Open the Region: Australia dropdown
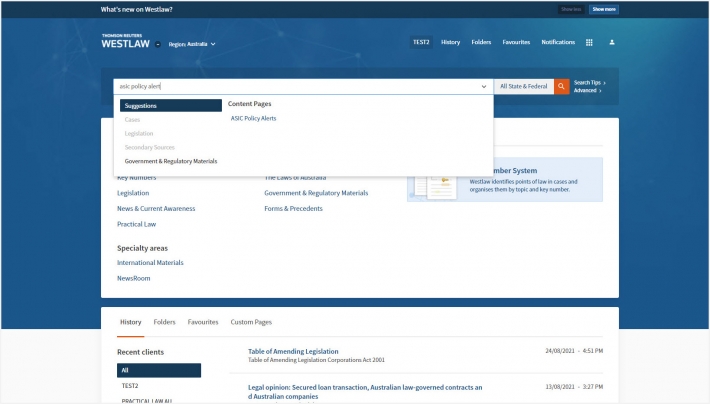 [192, 44]
